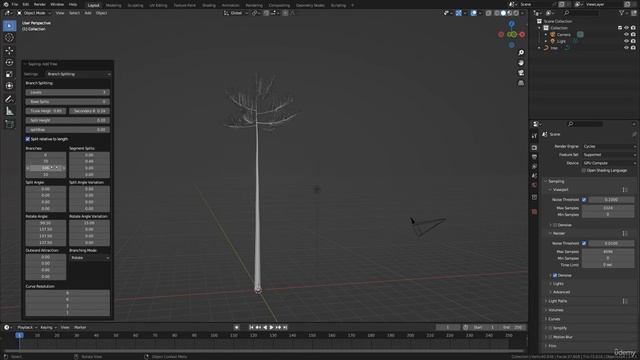640x360 pixels.
Task: Toggle Viewport Noise Threshold checkbox
Action: pos(584,200)
